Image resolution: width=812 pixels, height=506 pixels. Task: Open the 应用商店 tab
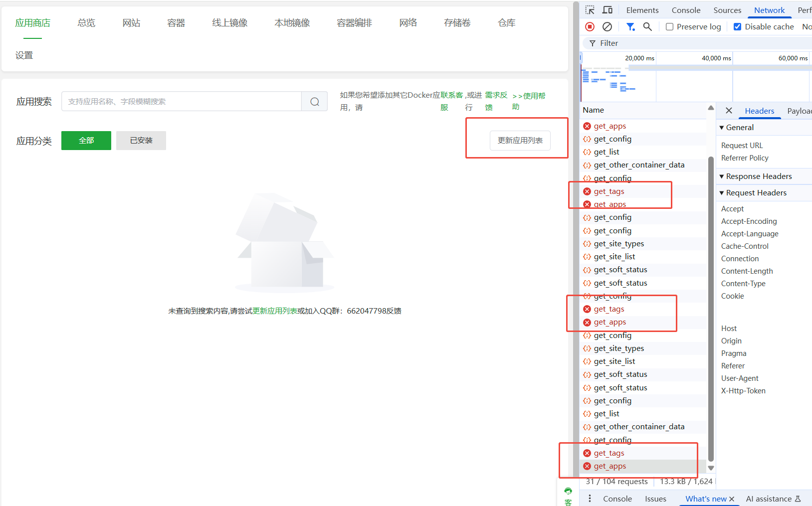pyautogui.click(x=33, y=23)
